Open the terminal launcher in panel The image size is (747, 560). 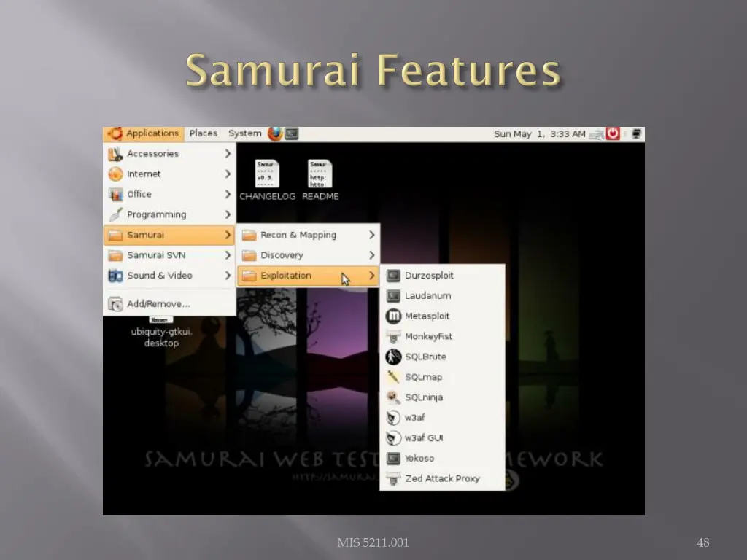(x=292, y=134)
